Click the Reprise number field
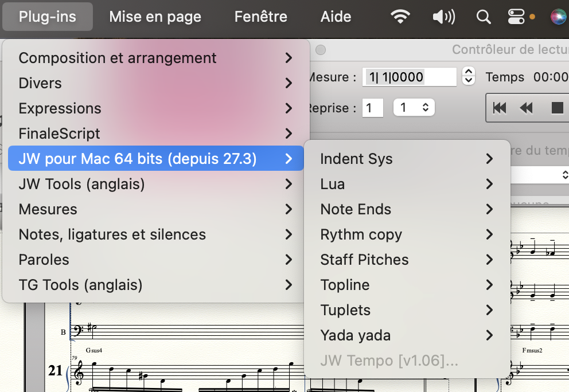The width and height of the screenshot is (569, 392). pyautogui.click(x=373, y=108)
